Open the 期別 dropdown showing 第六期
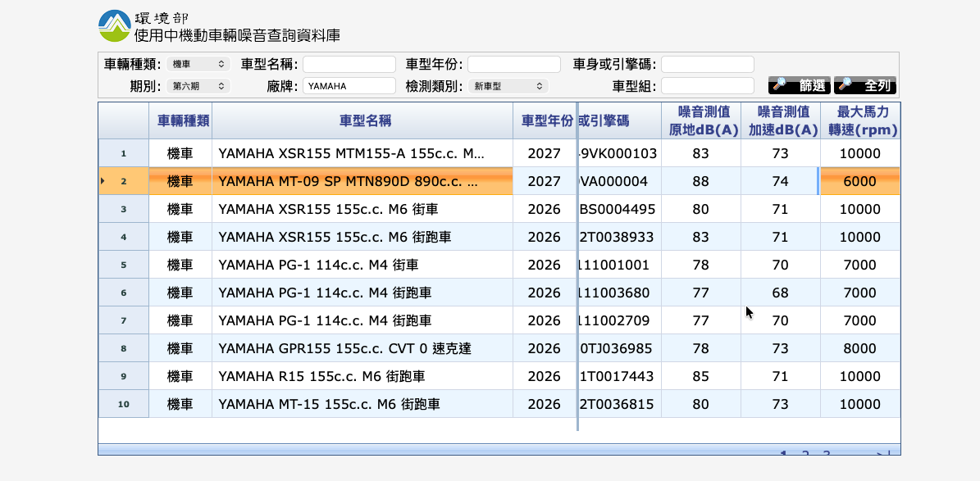 point(198,86)
